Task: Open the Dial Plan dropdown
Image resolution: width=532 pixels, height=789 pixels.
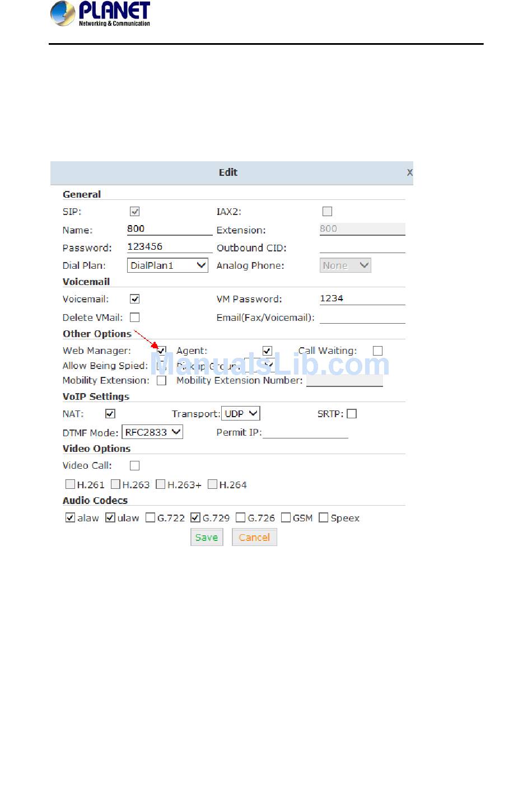Action: coord(168,265)
